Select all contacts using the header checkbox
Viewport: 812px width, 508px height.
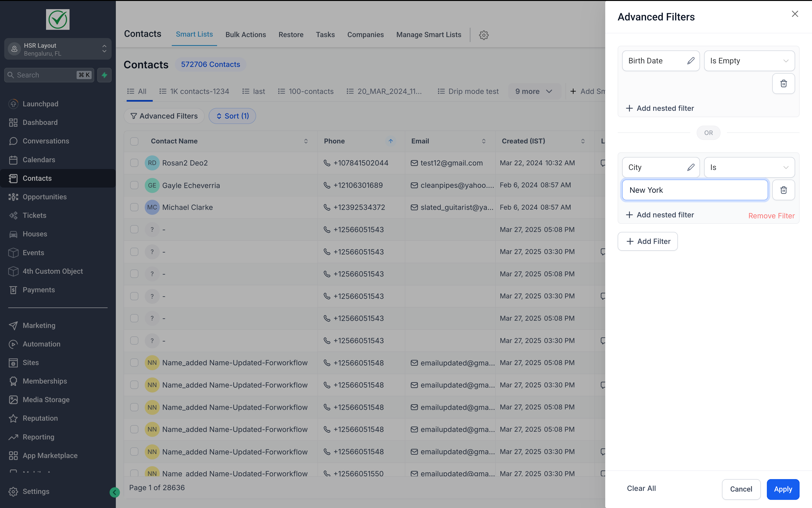click(x=134, y=141)
